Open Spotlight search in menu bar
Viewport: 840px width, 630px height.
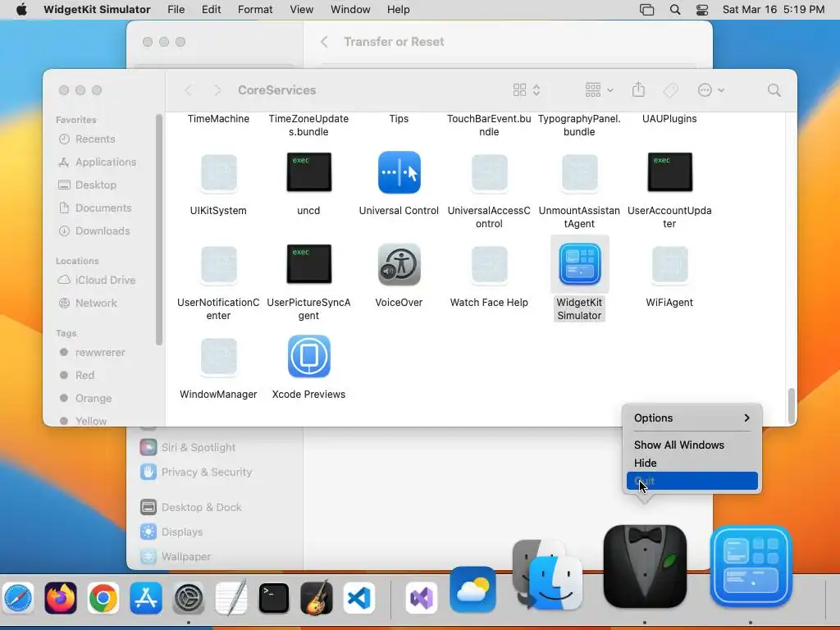[x=675, y=10]
